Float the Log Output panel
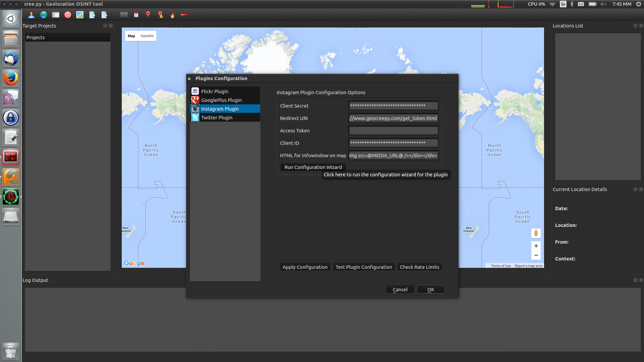Viewport: 644px width, 362px height. click(x=635, y=280)
